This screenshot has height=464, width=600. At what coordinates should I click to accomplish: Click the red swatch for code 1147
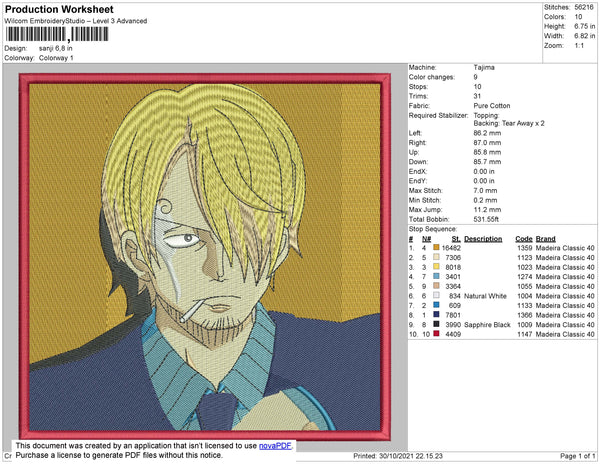436,334
